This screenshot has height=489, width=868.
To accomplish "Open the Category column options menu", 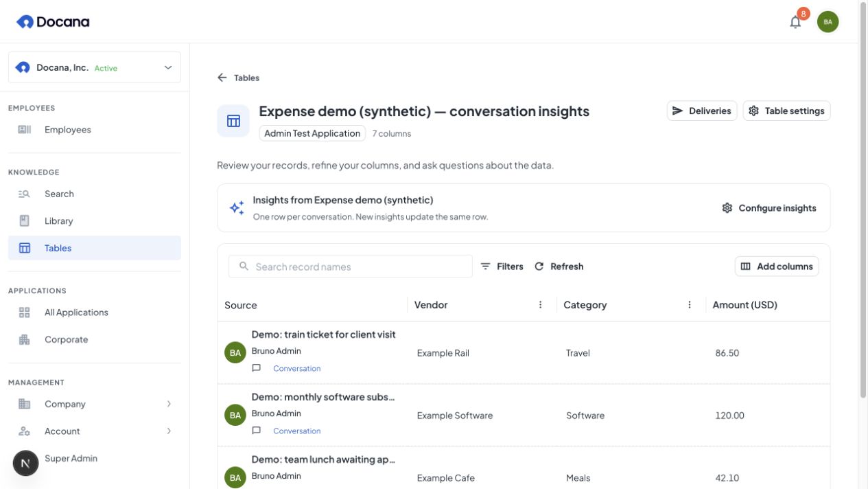I will point(690,305).
